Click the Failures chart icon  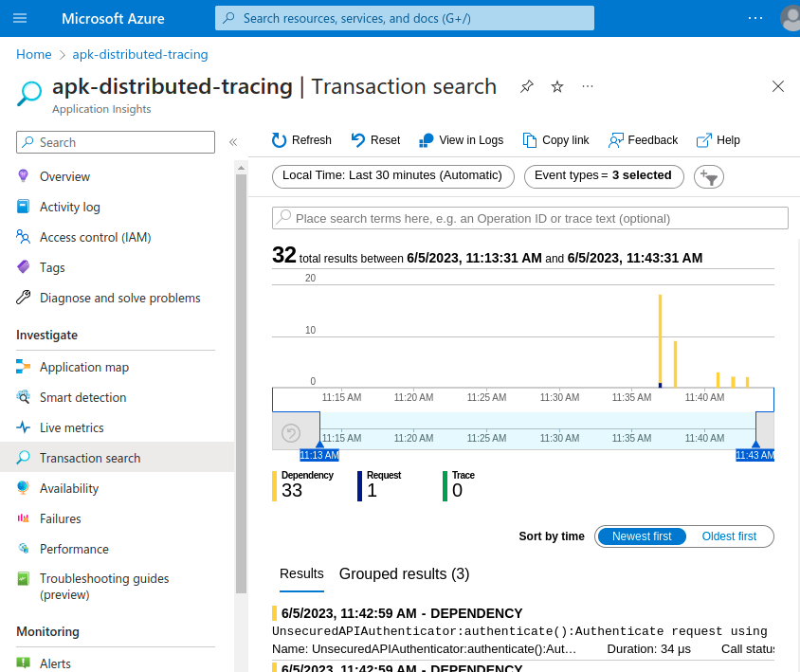[x=23, y=518]
